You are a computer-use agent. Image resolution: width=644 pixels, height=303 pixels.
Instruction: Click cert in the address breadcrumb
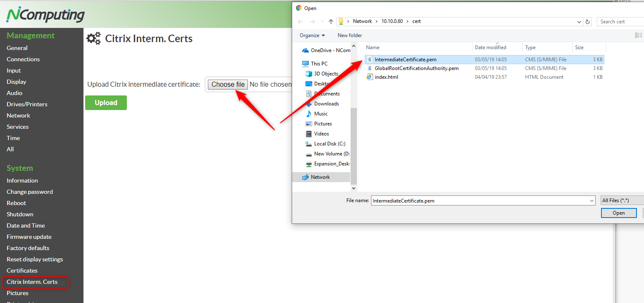pos(417,21)
